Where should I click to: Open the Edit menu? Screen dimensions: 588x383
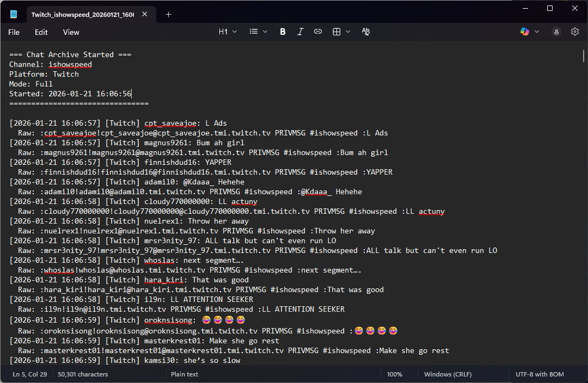pyautogui.click(x=41, y=32)
